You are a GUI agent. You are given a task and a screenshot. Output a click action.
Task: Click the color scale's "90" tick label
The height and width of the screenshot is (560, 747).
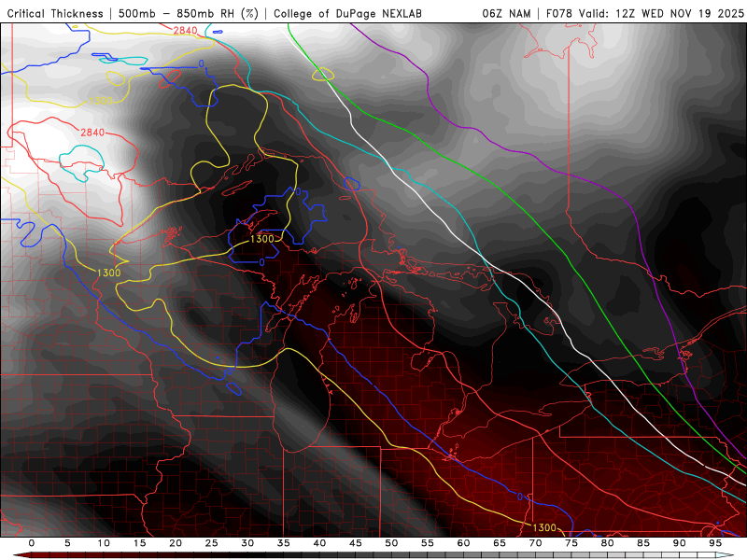(x=680, y=543)
